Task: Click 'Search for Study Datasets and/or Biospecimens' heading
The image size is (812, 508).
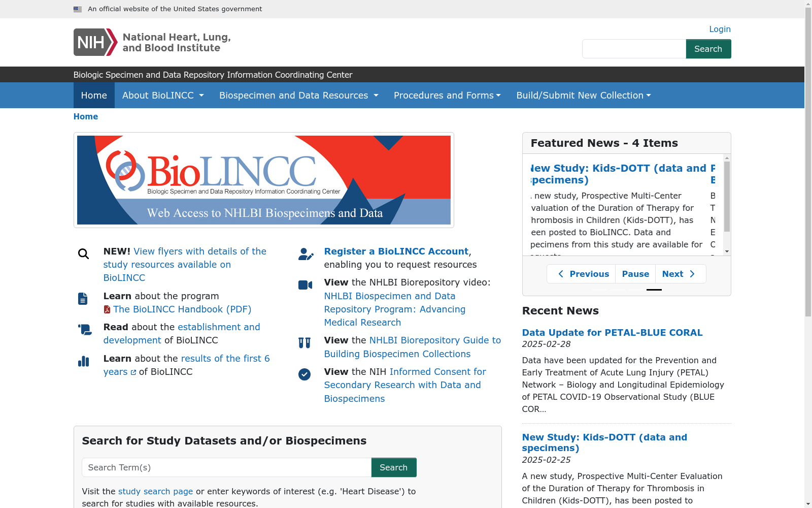Action: [x=224, y=441]
